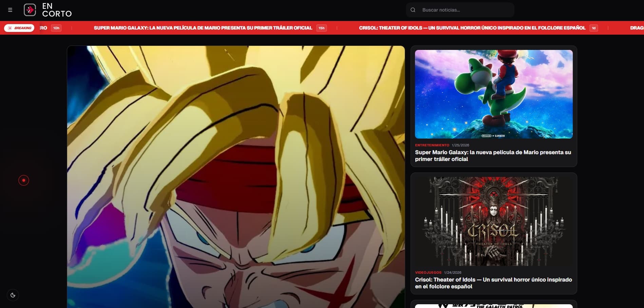Viewport: 644px width, 308px height.
Task: Open Super Mario Galaxy headline in ticker
Action: (203, 28)
